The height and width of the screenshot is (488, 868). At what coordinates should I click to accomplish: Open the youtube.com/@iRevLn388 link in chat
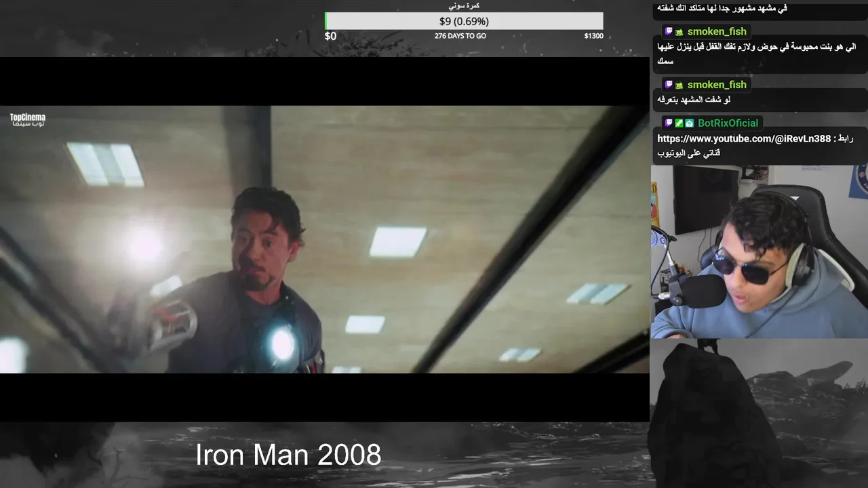point(744,138)
